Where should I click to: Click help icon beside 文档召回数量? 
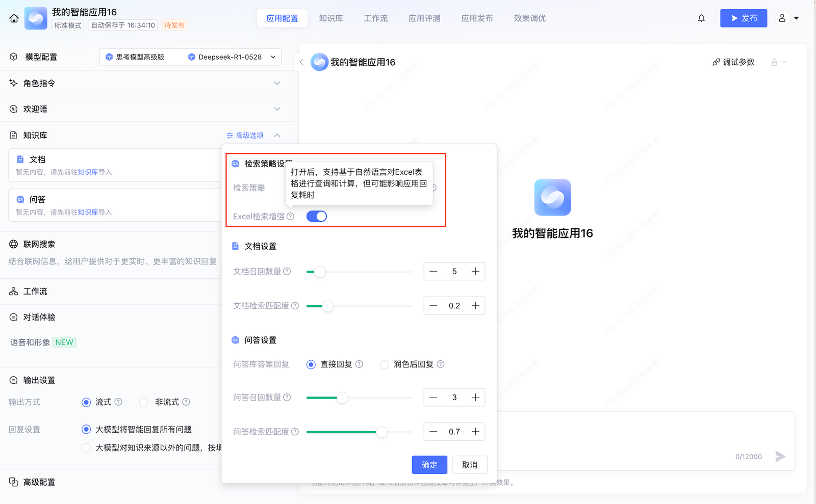(287, 272)
